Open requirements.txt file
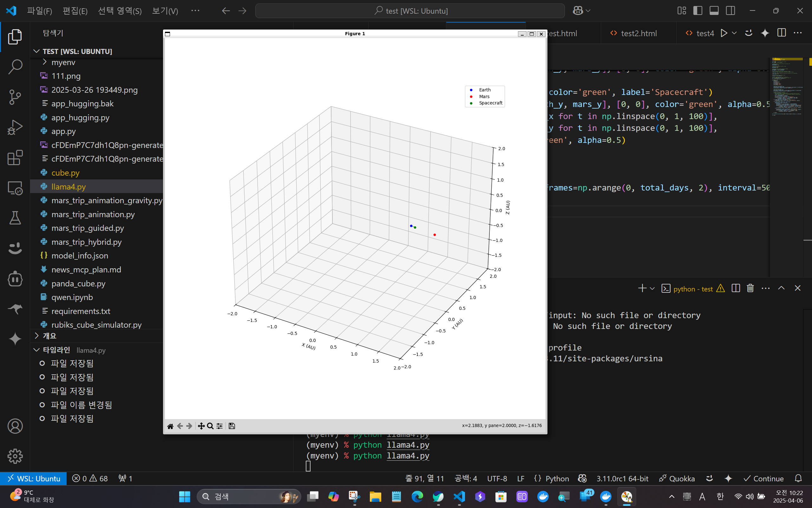The image size is (812, 508). point(81,311)
